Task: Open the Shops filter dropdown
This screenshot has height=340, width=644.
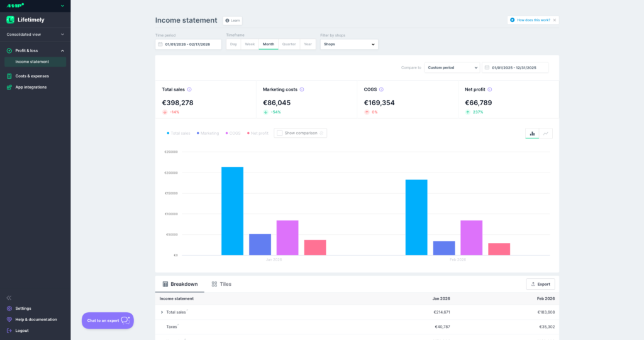Action: pos(349,45)
